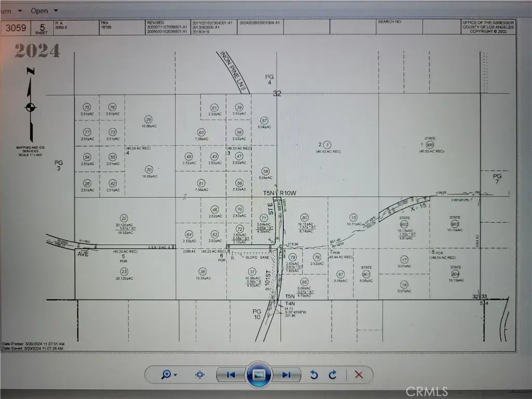The height and width of the screenshot is (399, 532).
Task: Select parcel 38 on the map
Action: coord(203,271)
